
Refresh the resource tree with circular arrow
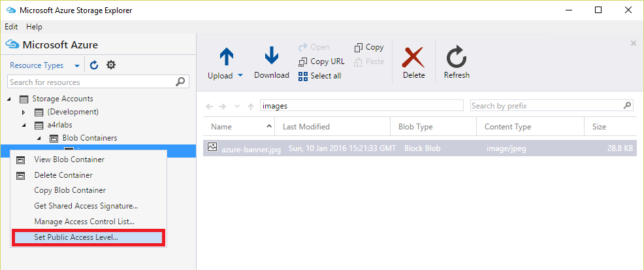pyautogui.click(x=94, y=65)
